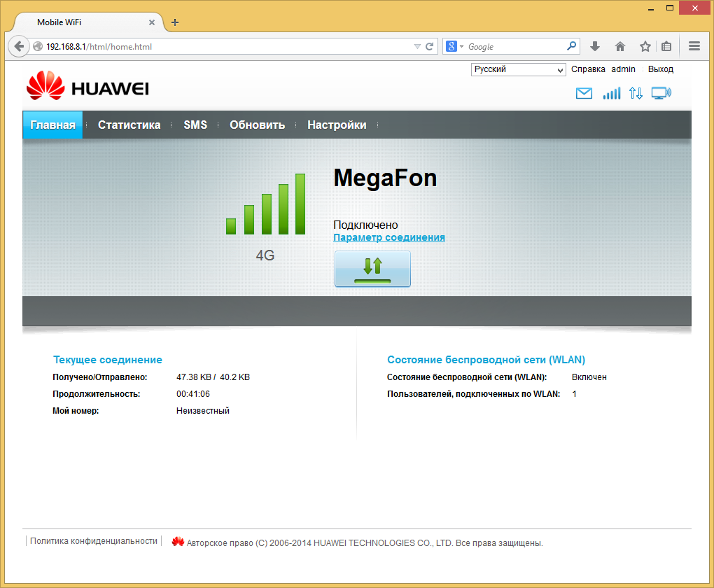Click the globe site identity icon
Viewport: 714px width, 588px height.
pos(38,46)
